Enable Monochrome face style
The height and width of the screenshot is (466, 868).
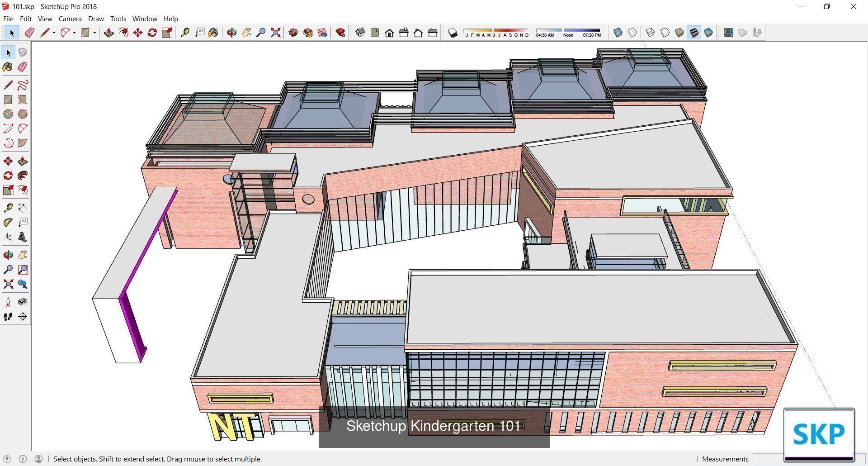coord(708,33)
